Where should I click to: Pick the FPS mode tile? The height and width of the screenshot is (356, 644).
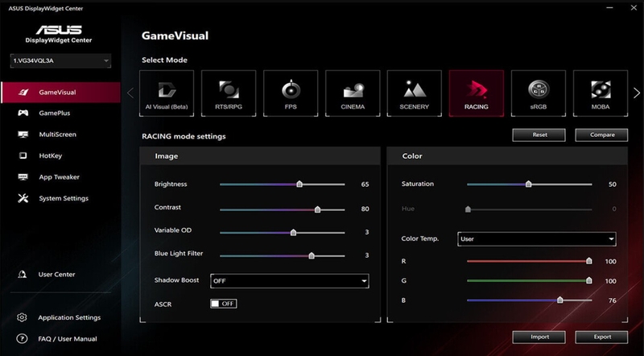[x=291, y=93]
